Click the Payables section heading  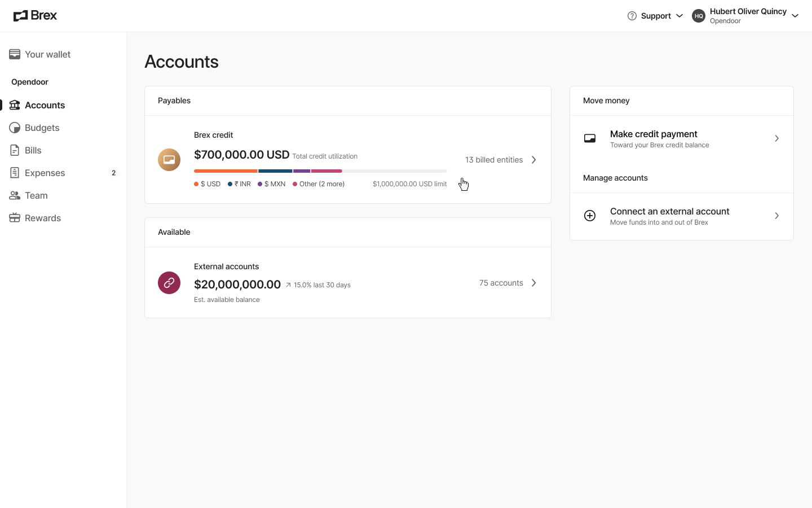(174, 100)
